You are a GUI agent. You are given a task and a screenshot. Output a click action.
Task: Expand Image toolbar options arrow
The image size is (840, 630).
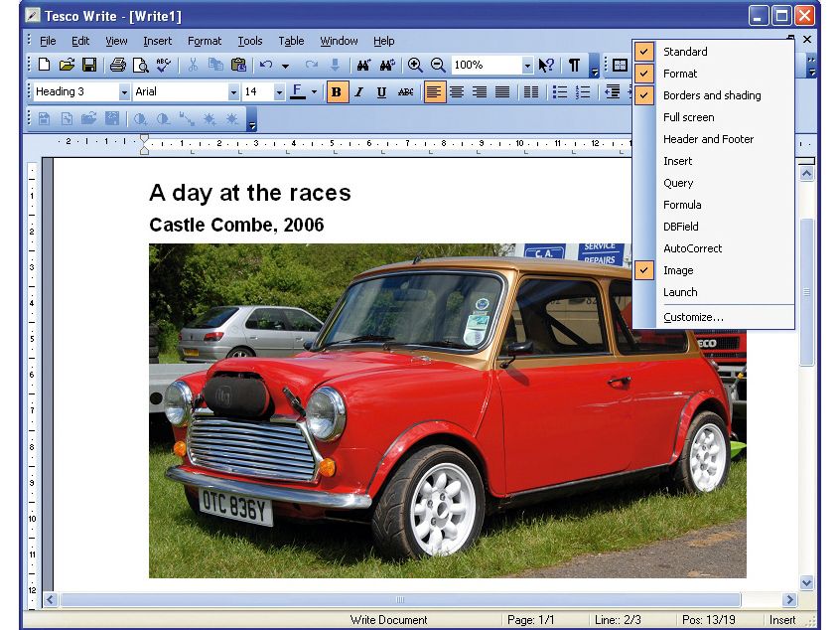252,119
